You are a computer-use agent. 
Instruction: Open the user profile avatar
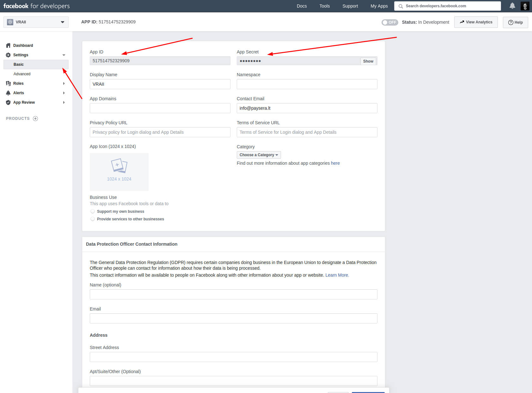tap(525, 6)
